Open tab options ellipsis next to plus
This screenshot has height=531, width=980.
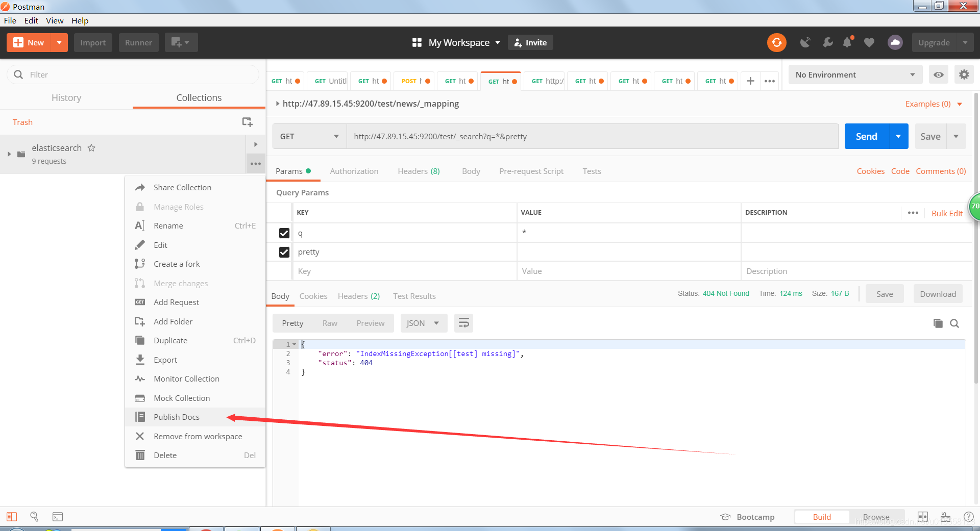tap(770, 81)
